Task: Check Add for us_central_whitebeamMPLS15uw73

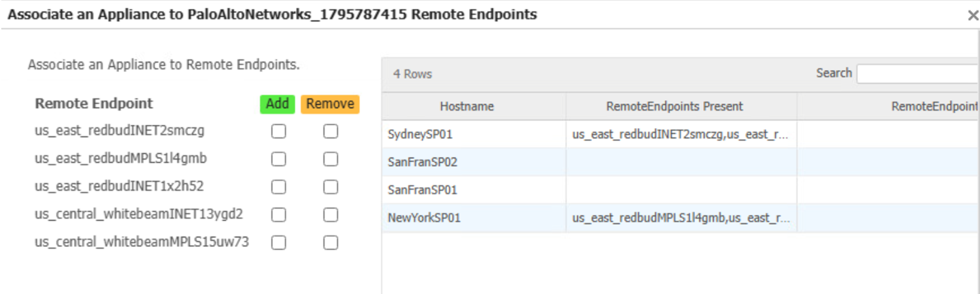Action: tap(278, 242)
